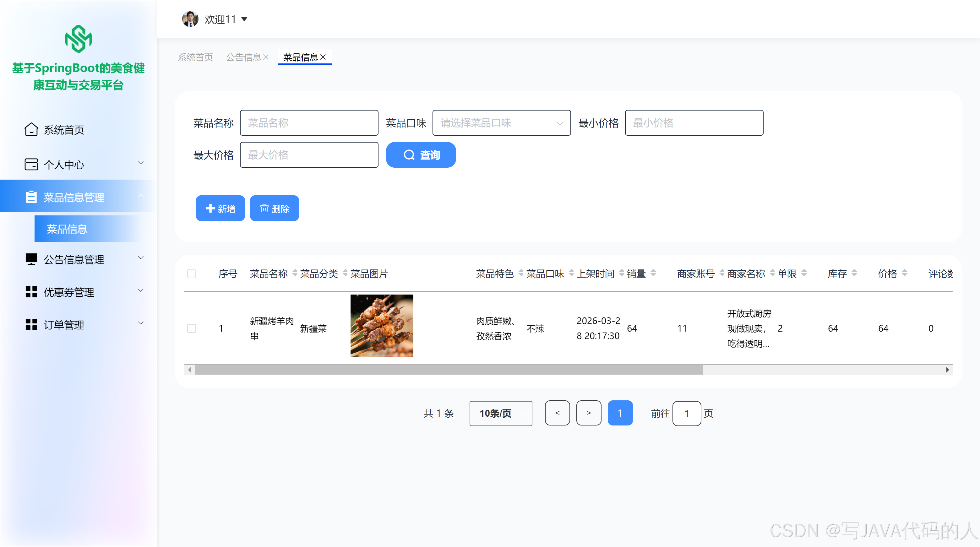
Task: Sort by 商家名称 column arrows
Action: [x=772, y=273]
